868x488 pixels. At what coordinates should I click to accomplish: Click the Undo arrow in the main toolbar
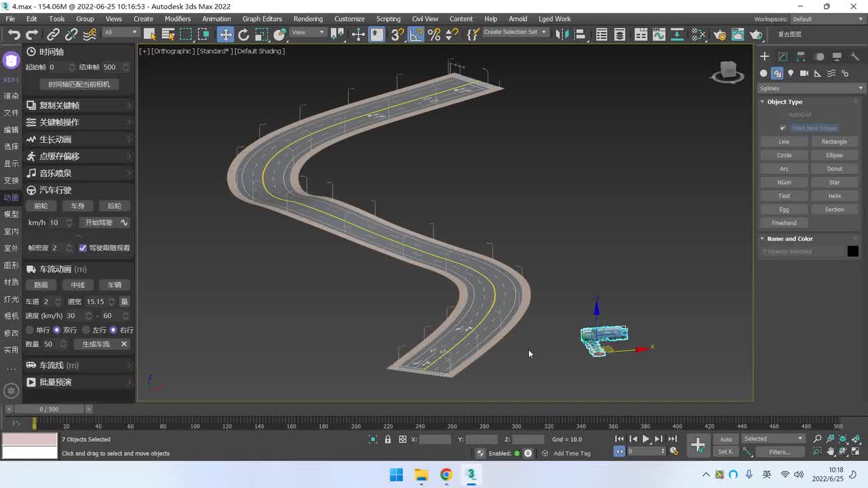[x=14, y=35]
